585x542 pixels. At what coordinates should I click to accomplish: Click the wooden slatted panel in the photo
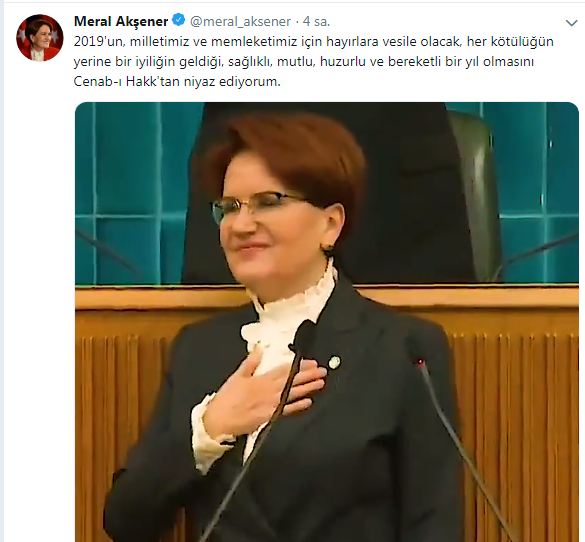tap(517, 429)
